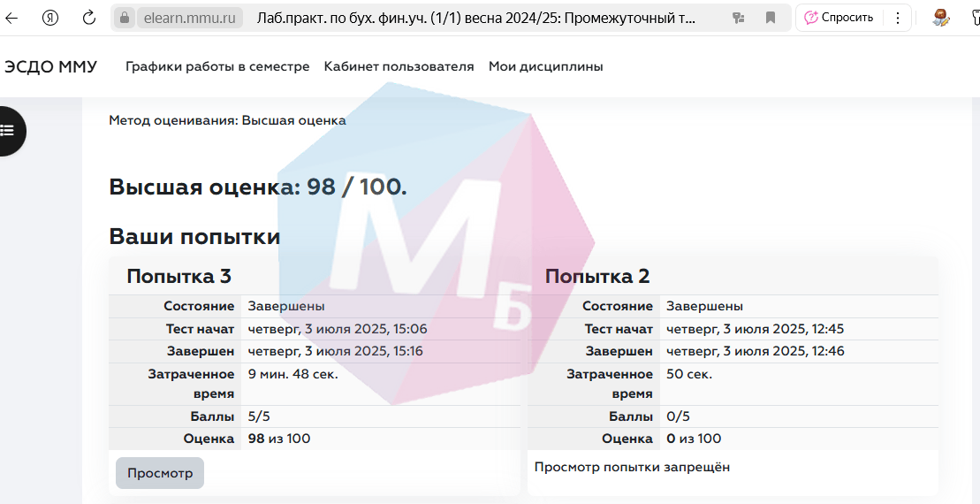Click the Попытка 2 heading

point(596,276)
